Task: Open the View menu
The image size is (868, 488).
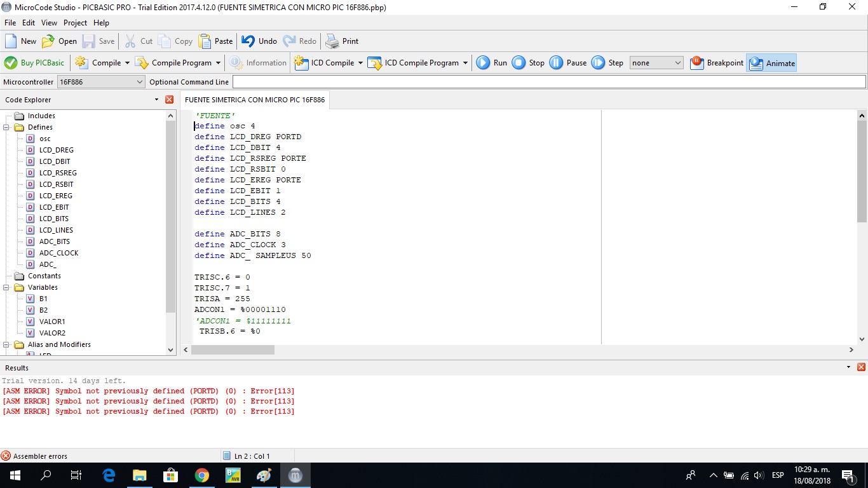Action: (x=49, y=23)
